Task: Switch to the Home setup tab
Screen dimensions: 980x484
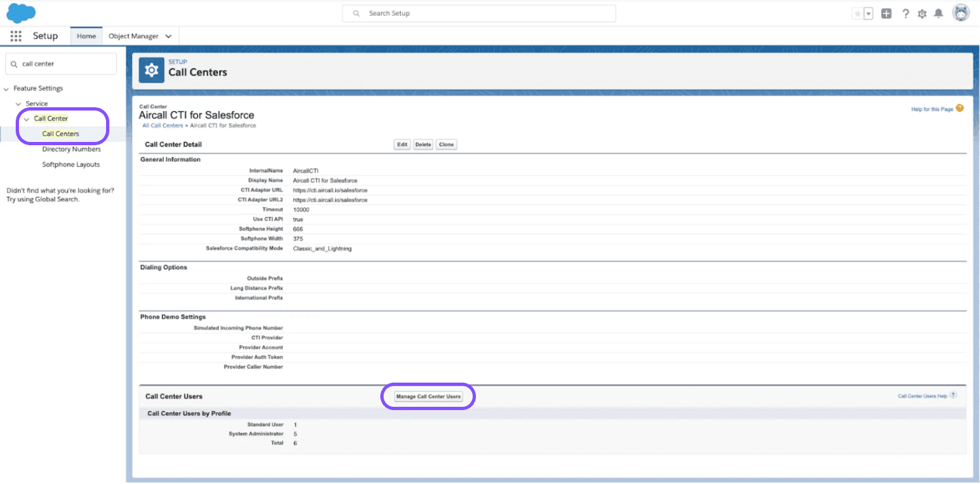Action: (x=86, y=36)
